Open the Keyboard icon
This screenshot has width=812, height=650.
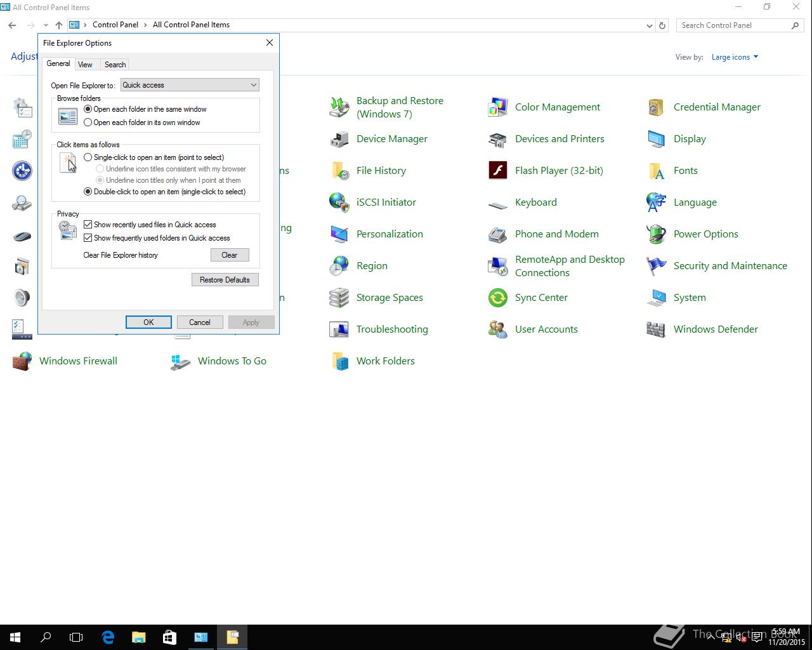coord(498,204)
